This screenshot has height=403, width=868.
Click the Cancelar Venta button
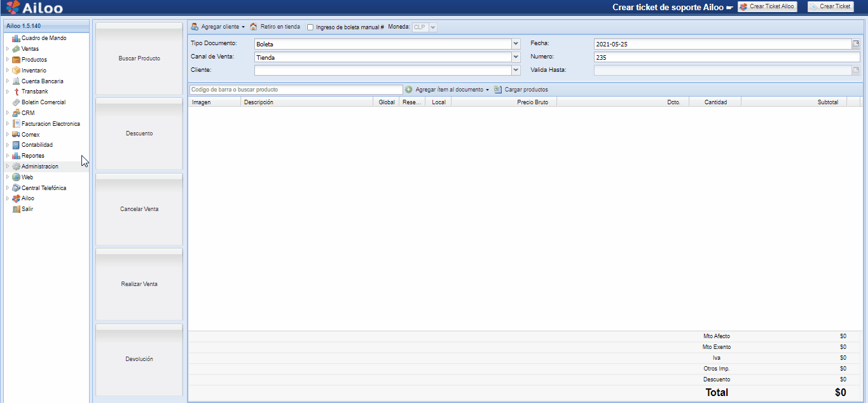tap(139, 209)
